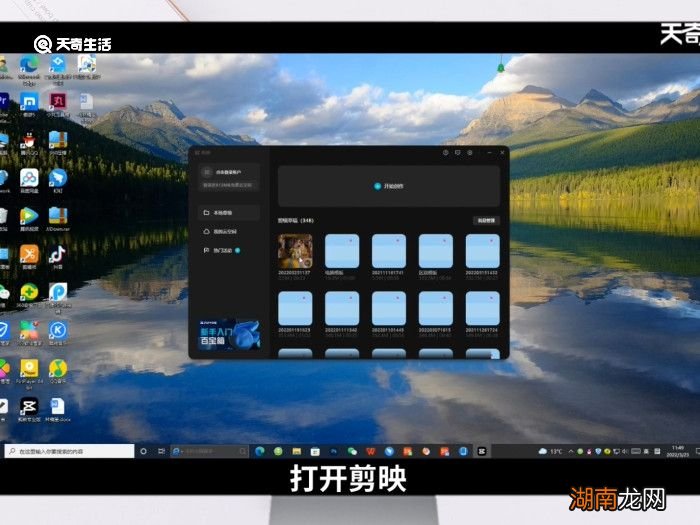Open Task View on the taskbar
This screenshot has width=700, height=525.
pyautogui.click(x=162, y=451)
